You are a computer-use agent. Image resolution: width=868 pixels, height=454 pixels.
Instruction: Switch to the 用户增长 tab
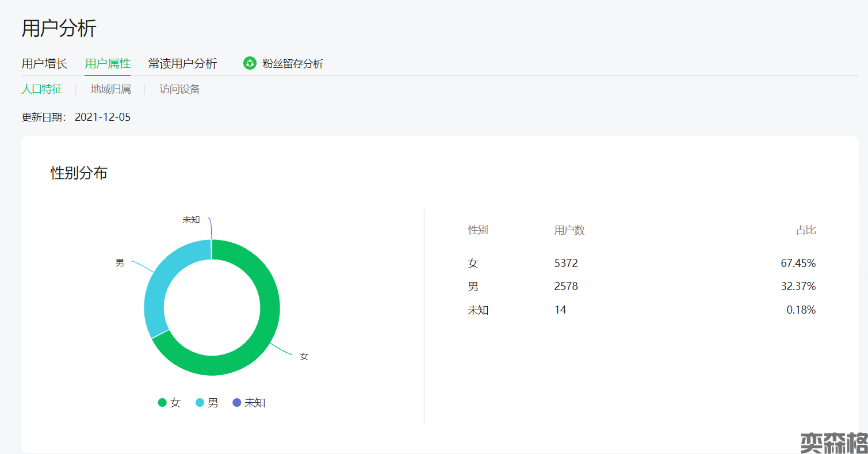point(44,63)
